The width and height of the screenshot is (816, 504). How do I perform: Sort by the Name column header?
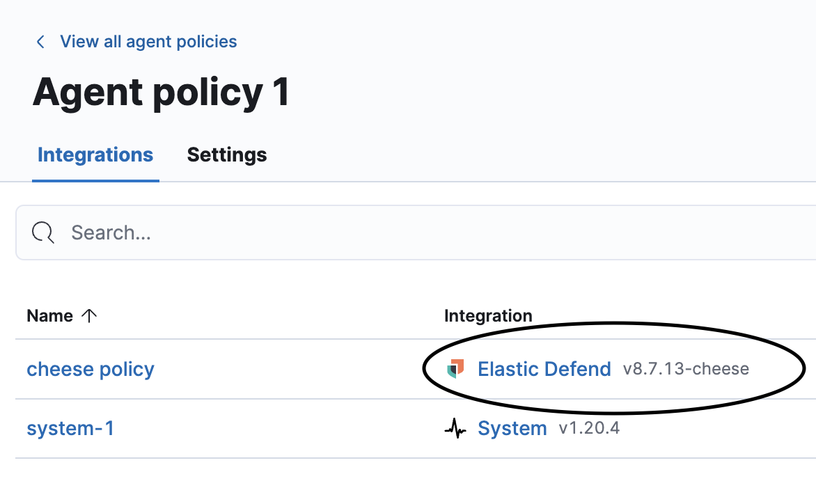click(x=49, y=316)
